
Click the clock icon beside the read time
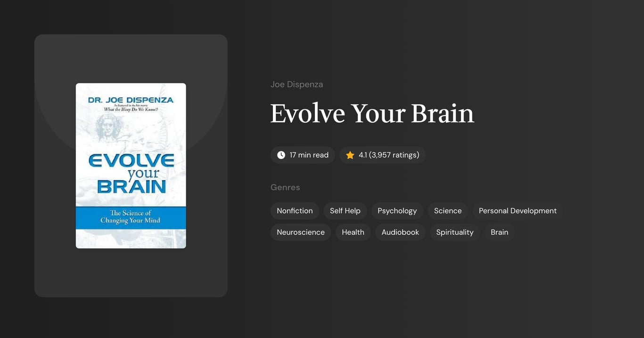pyautogui.click(x=281, y=155)
